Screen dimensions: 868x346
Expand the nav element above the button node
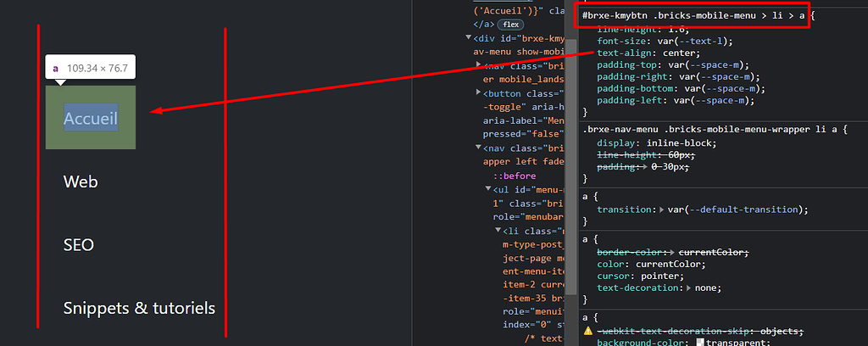point(478,65)
